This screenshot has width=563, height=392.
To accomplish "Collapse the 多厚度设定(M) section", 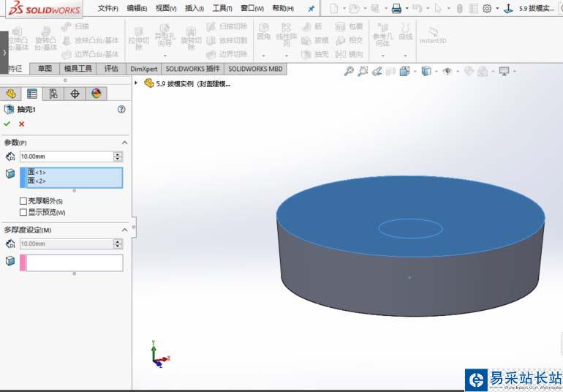I will pyautogui.click(x=124, y=230).
